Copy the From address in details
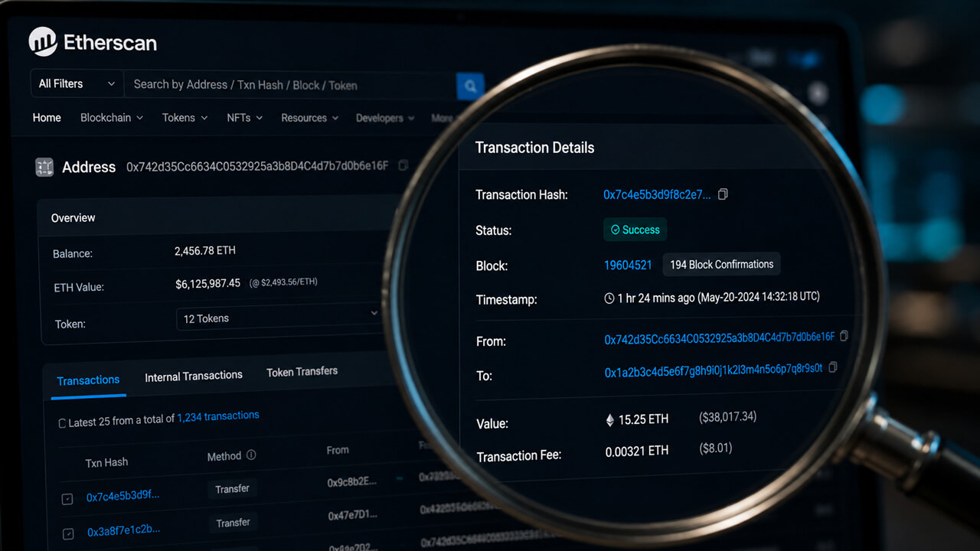Screen dimensions: 980x551 (x=844, y=335)
